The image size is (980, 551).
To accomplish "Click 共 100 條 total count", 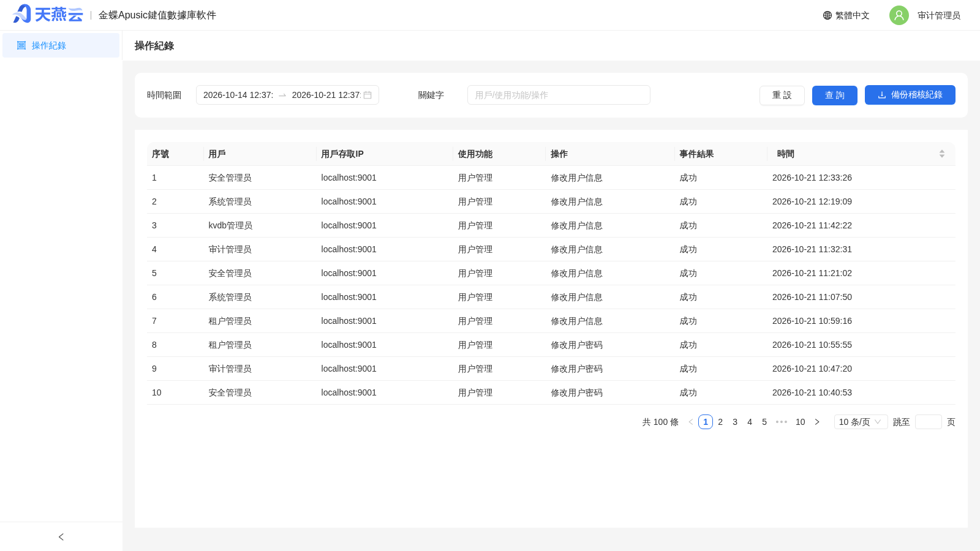I will click(x=660, y=422).
